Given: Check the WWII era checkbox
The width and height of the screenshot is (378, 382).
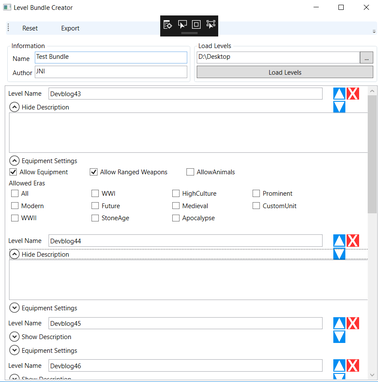Looking at the screenshot, I should coord(15,218).
